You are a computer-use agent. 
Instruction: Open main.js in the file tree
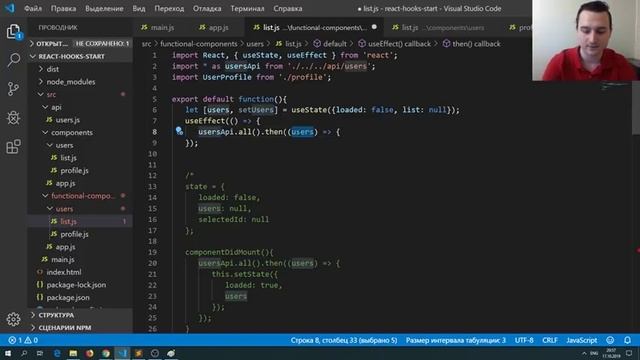tap(62, 259)
